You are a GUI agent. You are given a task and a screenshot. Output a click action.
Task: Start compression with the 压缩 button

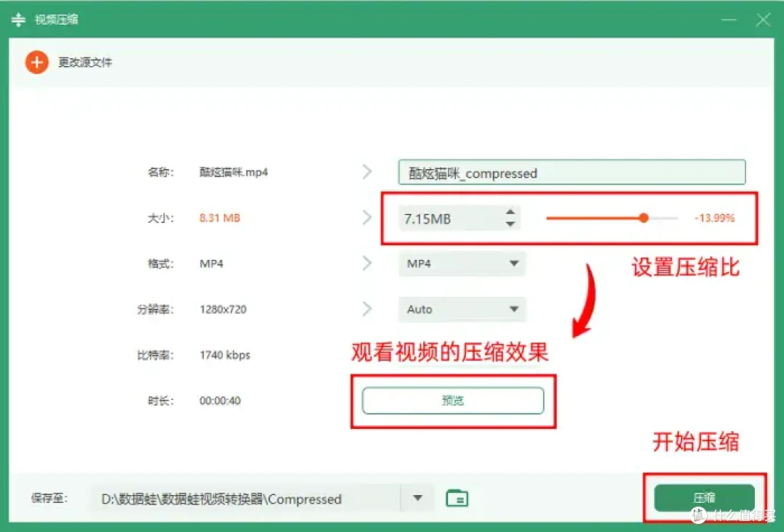pos(704,497)
